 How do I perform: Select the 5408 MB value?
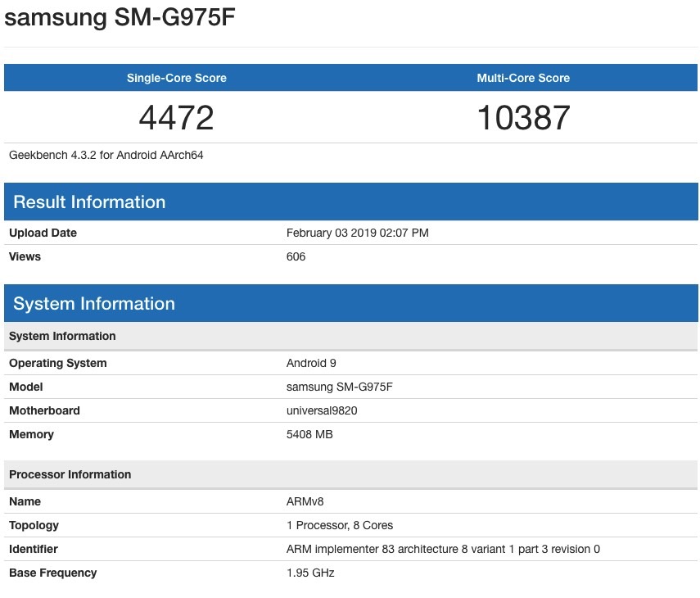pos(309,434)
